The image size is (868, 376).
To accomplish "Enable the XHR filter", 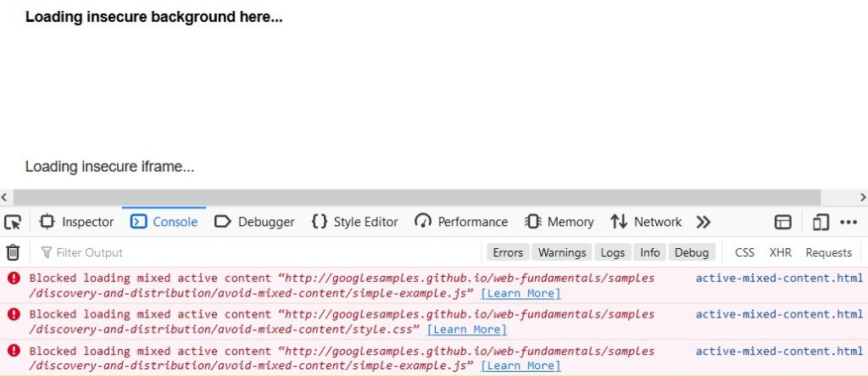I will pos(780,252).
